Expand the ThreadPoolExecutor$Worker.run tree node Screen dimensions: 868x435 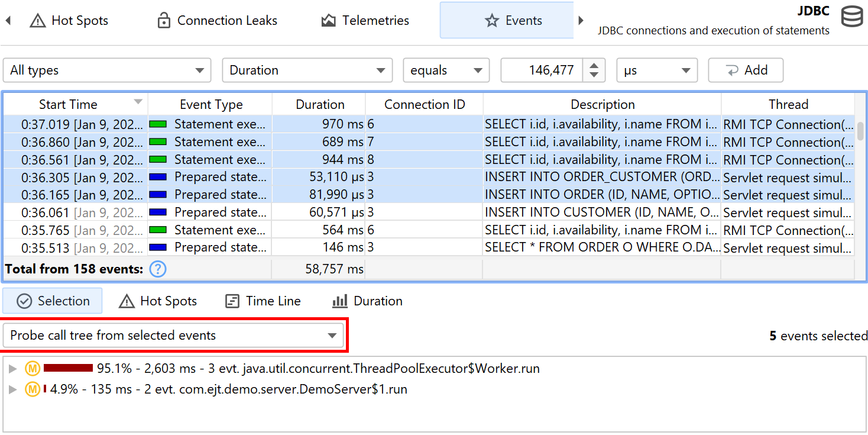click(13, 369)
